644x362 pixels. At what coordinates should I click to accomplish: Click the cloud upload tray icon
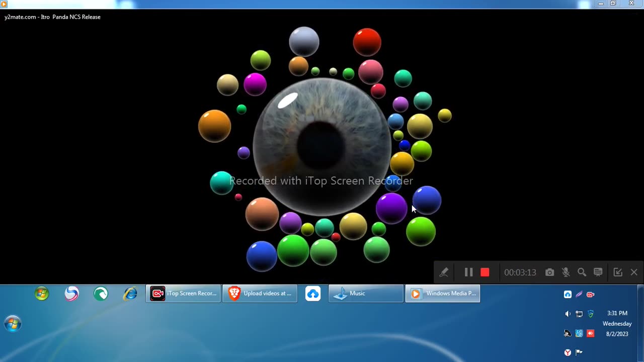(568, 295)
